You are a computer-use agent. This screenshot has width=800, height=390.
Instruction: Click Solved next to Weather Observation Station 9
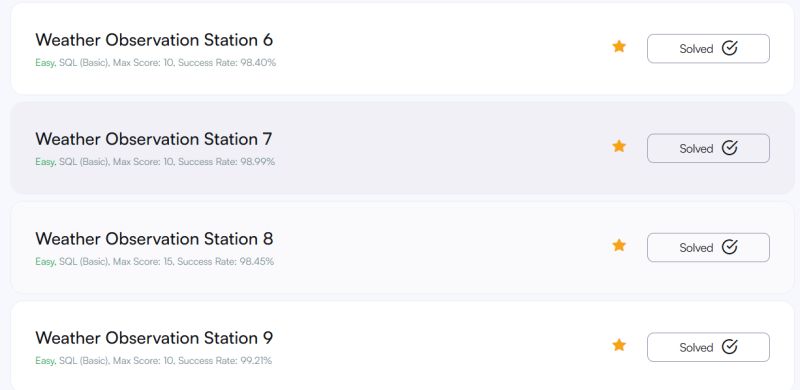click(708, 347)
